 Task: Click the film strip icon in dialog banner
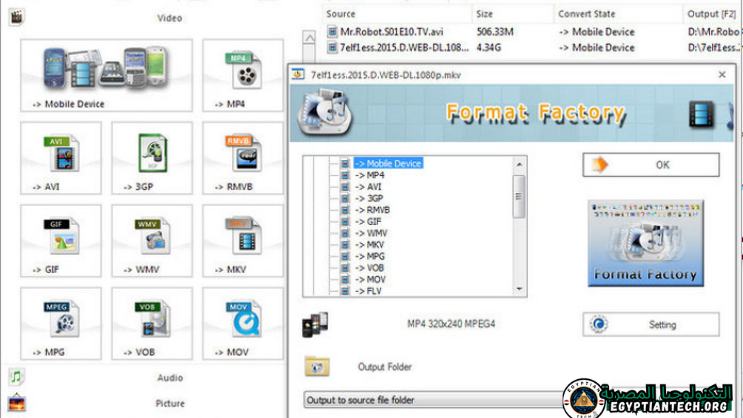tap(702, 114)
